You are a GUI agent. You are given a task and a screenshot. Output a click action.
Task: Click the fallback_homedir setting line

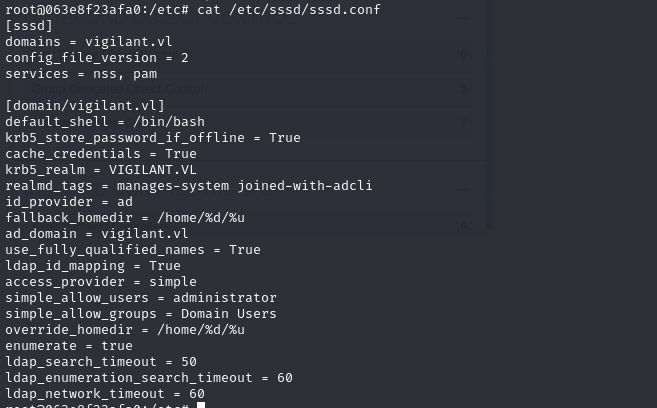point(124,217)
